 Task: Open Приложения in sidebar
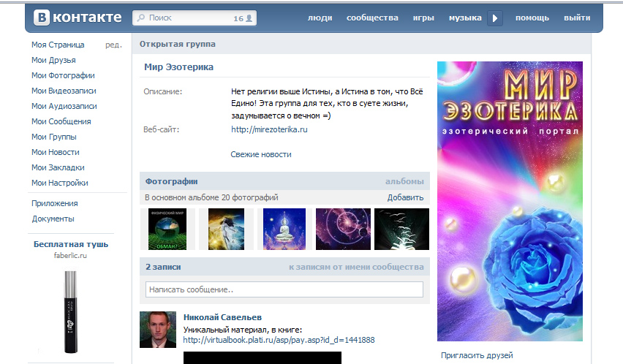55,203
